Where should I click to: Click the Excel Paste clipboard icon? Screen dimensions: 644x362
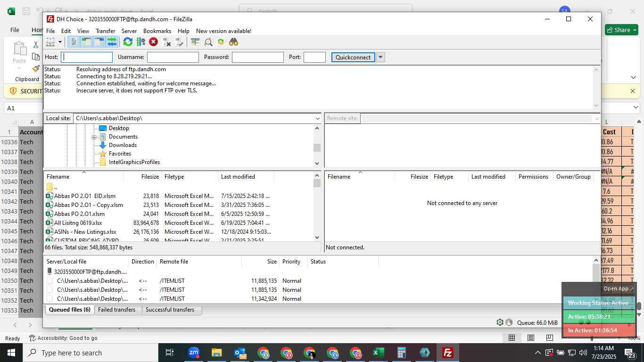pyautogui.click(x=20, y=48)
